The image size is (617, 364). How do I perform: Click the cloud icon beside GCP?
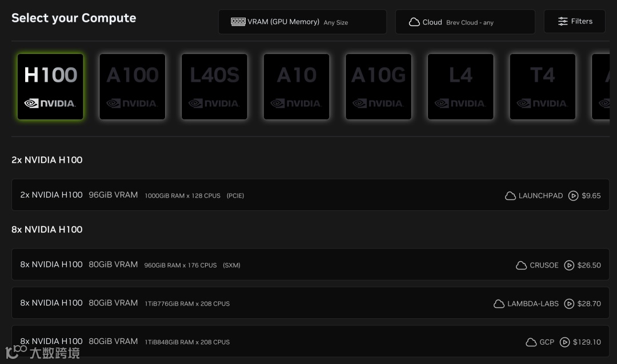(531, 342)
